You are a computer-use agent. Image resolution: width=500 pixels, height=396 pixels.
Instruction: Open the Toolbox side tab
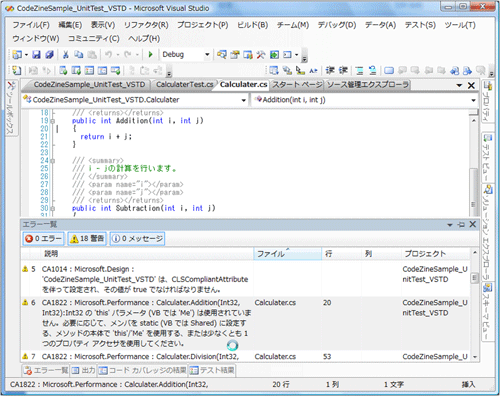[x=11, y=108]
